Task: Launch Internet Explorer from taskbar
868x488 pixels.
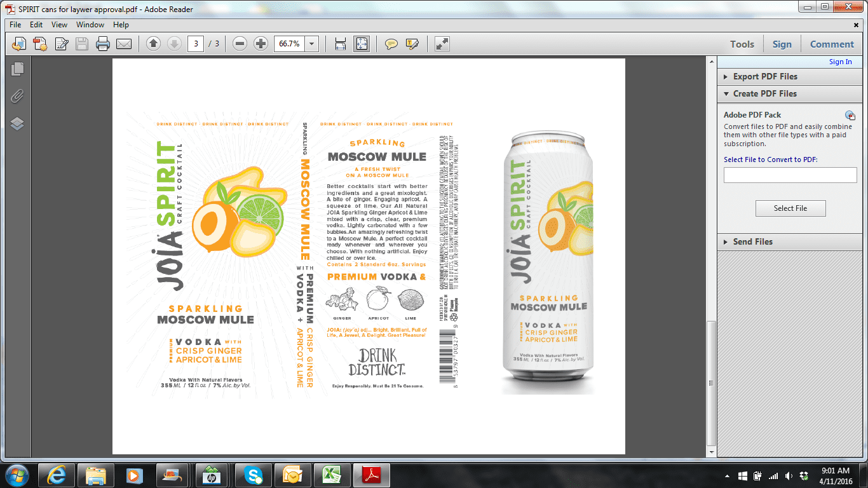Action: [57, 475]
